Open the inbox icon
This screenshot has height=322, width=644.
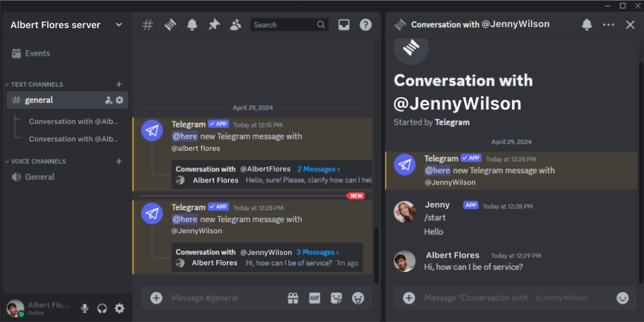point(343,24)
